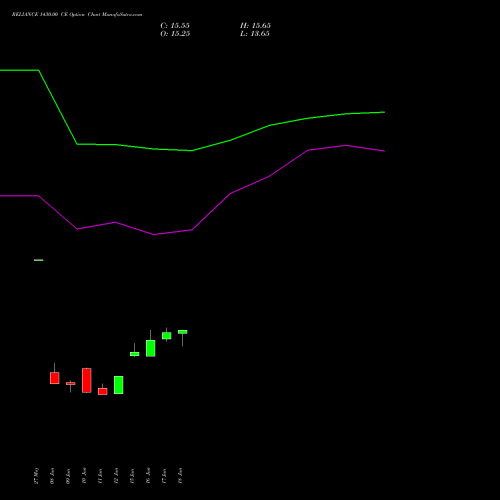Click the RELIANCE CE Option chart title
Screen dimensions: 500x500
[x=77, y=15]
